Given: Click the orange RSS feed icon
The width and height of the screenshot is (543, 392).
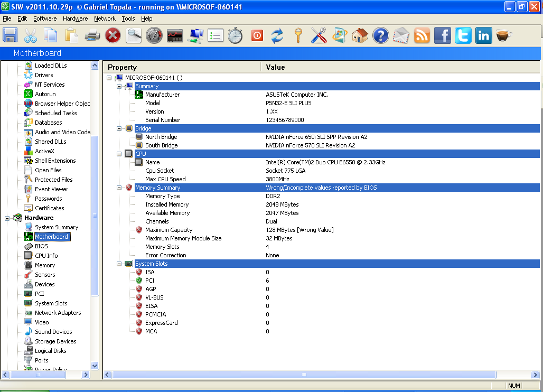Looking at the screenshot, I should tap(422, 35).
